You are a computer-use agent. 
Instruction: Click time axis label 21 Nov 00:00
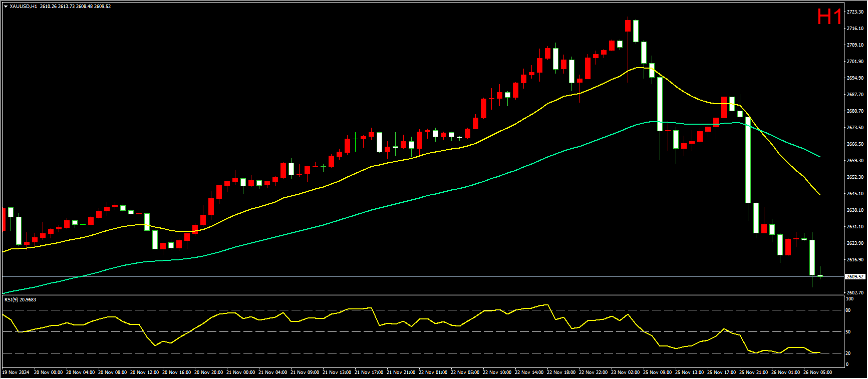[240, 372]
